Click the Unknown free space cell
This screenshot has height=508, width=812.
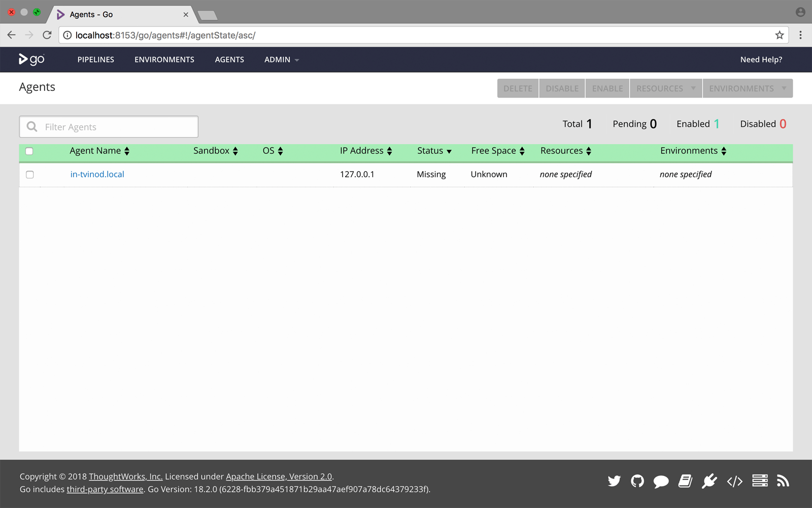(x=489, y=174)
